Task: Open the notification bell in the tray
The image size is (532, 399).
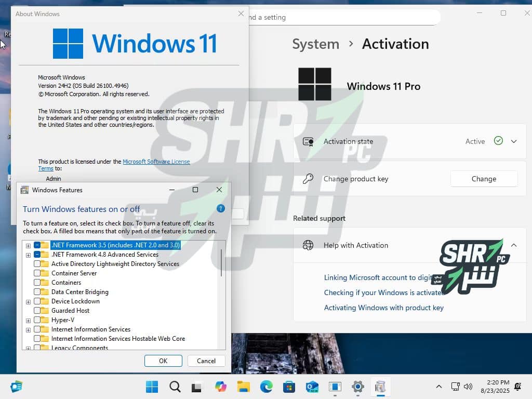Action: [518, 387]
